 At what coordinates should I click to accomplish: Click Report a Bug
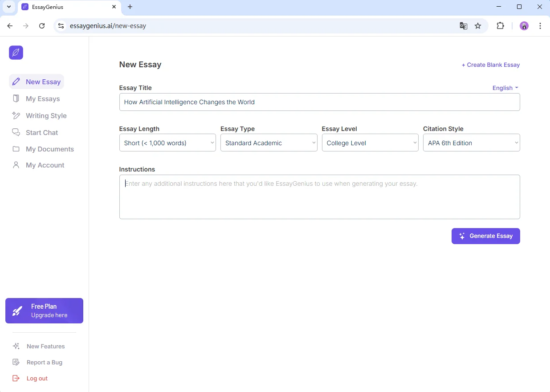tap(44, 362)
